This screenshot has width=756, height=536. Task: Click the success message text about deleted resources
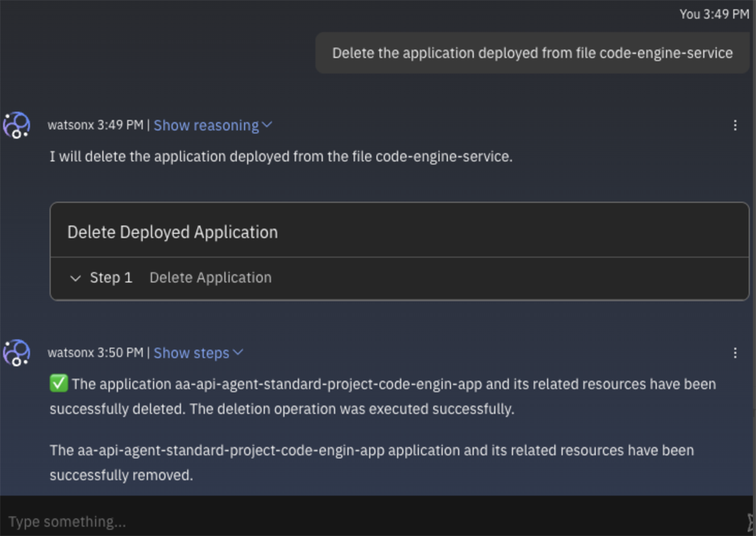(x=378, y=397)
